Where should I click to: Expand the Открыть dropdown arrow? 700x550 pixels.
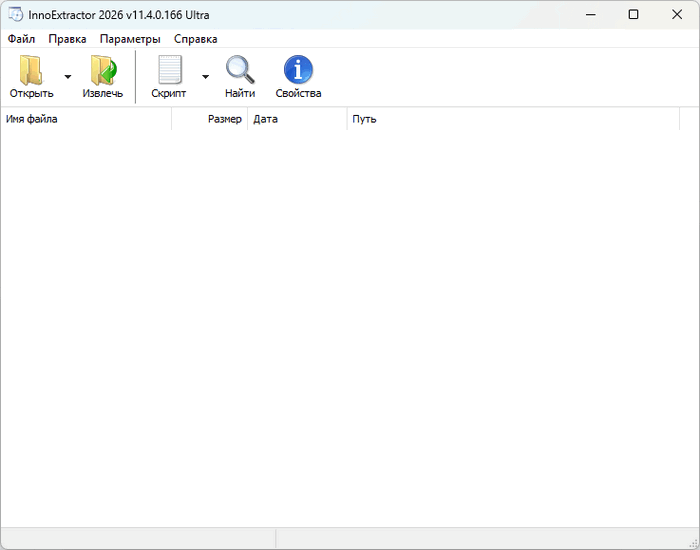pos(68,77)
